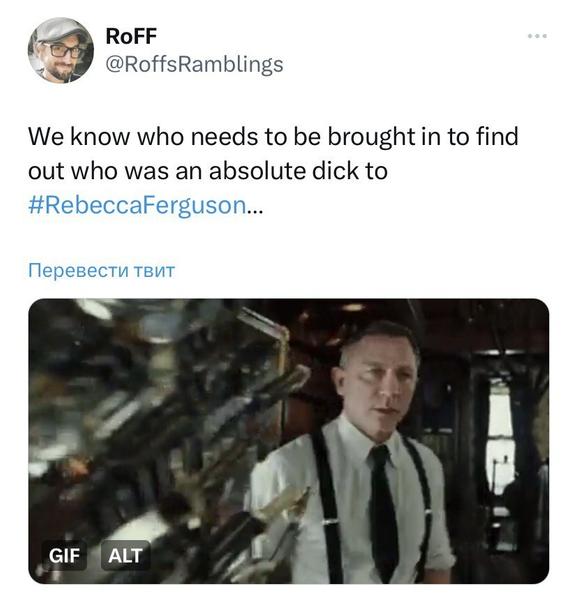
Task: Open the GIF media in full view
Action: 289,441
